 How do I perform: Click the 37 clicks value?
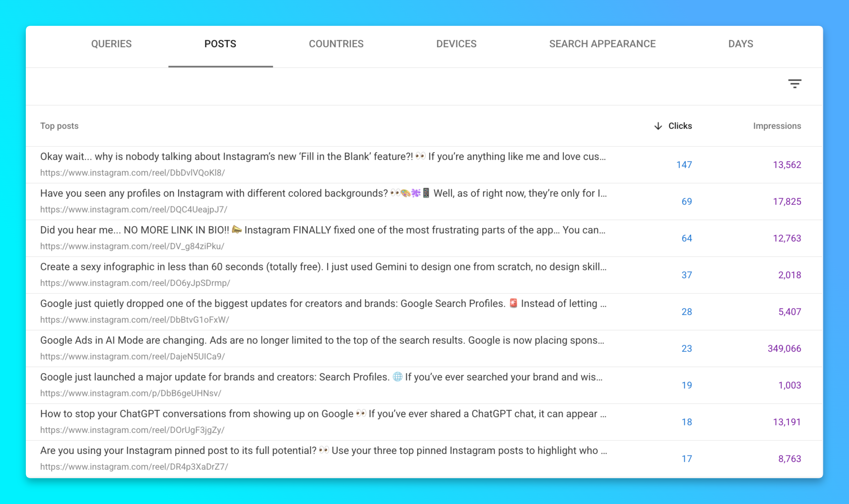pos(687,275)
